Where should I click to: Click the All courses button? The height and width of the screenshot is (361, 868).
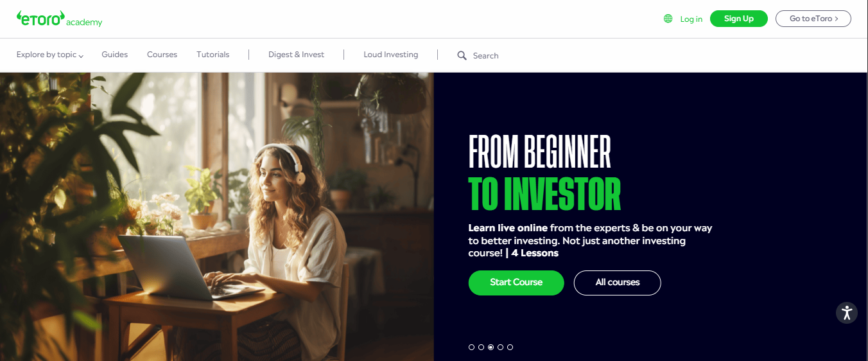click(618, 283)
